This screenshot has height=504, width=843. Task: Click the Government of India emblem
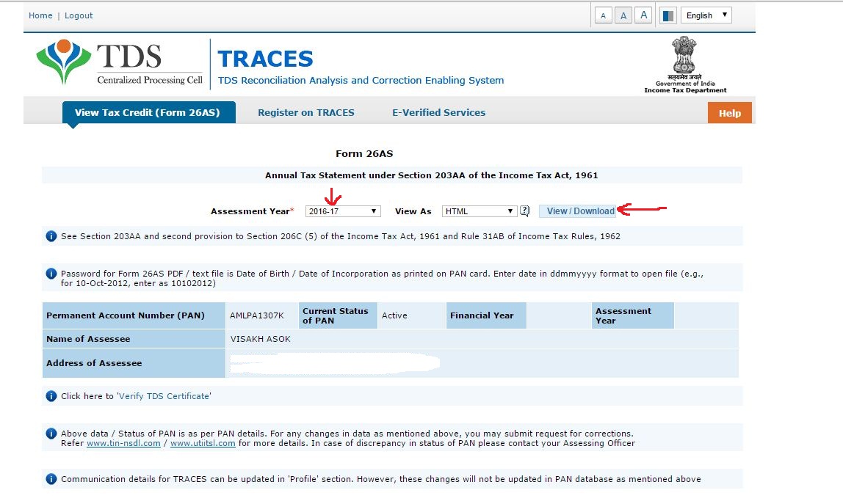pos(685,65)
